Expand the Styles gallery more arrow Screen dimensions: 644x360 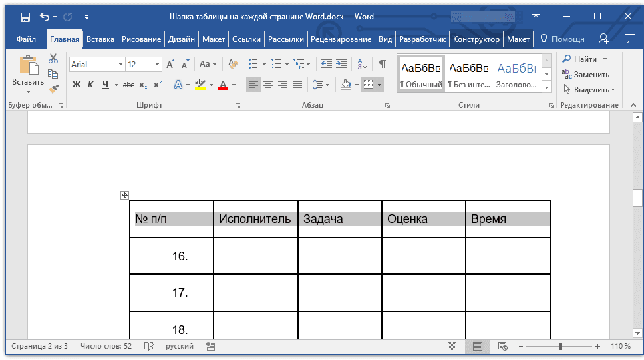coord(546,87)
